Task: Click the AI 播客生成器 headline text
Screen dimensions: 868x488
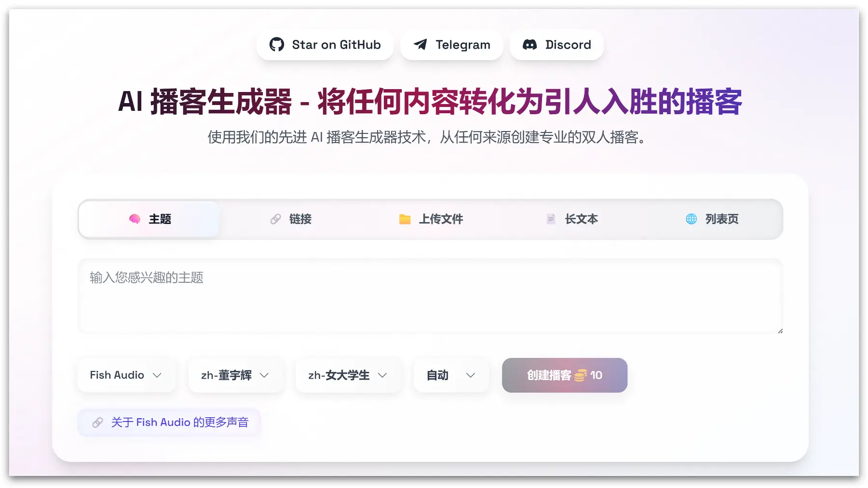Action: click(430, 102)
